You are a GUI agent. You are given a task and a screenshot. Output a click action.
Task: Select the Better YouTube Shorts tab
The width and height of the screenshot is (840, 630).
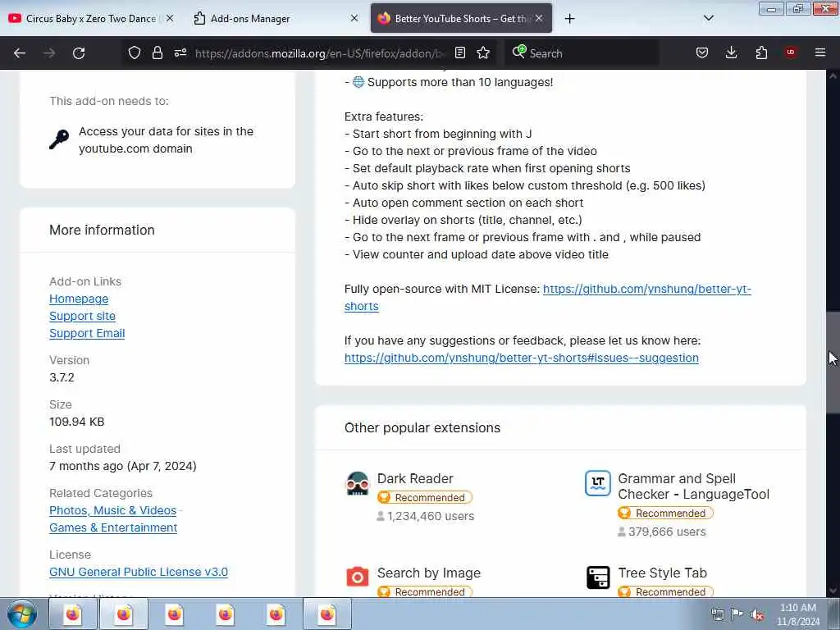click(461, 18)
